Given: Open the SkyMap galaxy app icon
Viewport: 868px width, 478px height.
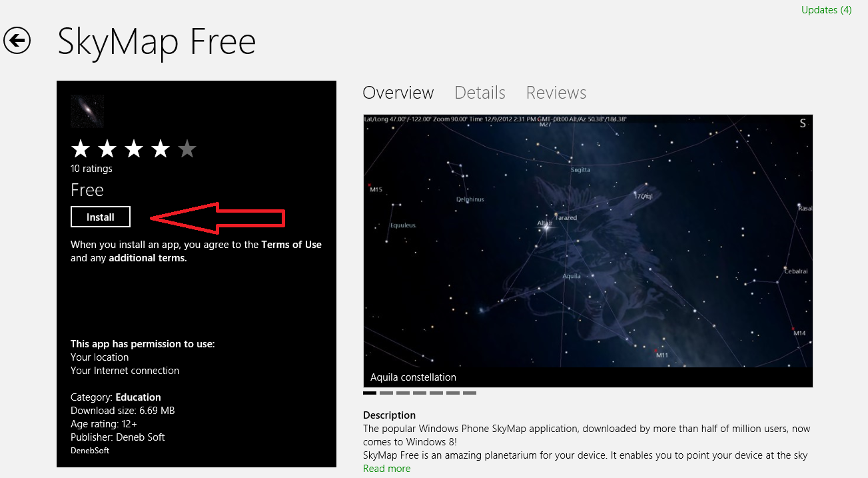Looking at the screenshot, I should click(87, 111).
